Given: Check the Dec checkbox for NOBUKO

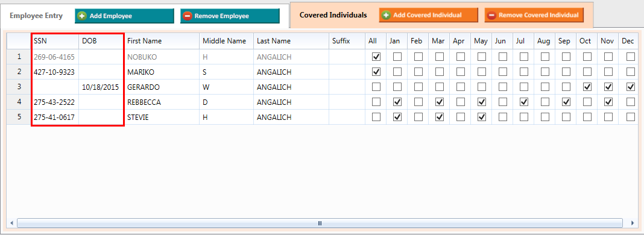Looking at the screenshot, I should (631, 57).
